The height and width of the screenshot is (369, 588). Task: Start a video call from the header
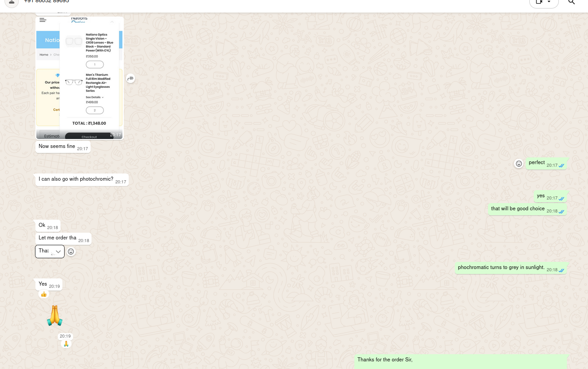(x=539, y=2)
